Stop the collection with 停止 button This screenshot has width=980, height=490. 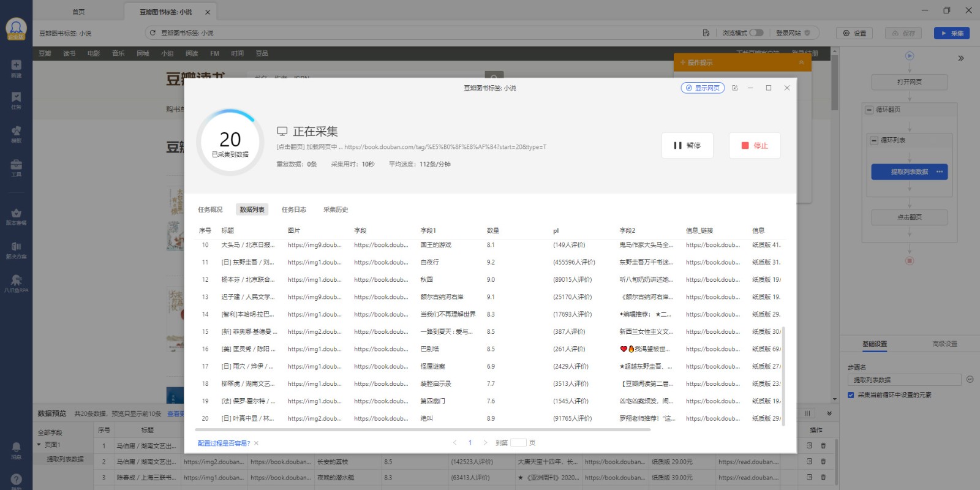tap(755, 146)
